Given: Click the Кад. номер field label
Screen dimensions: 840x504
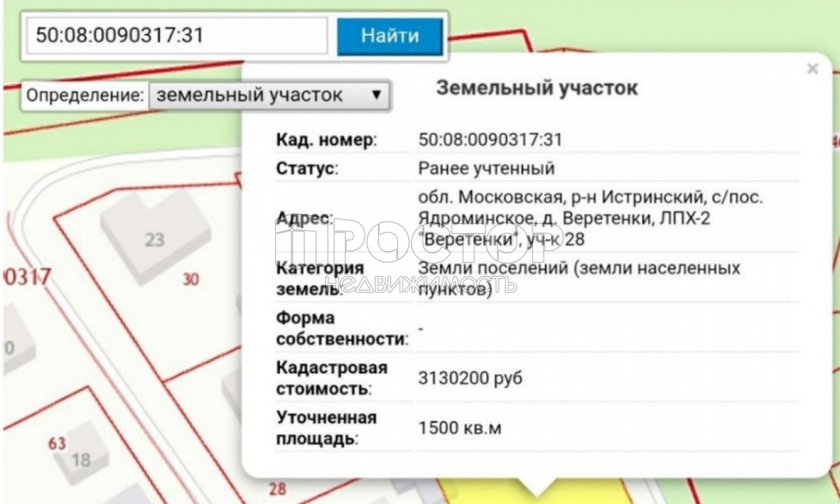Looking at the screenshot, I should coord(327,140).
